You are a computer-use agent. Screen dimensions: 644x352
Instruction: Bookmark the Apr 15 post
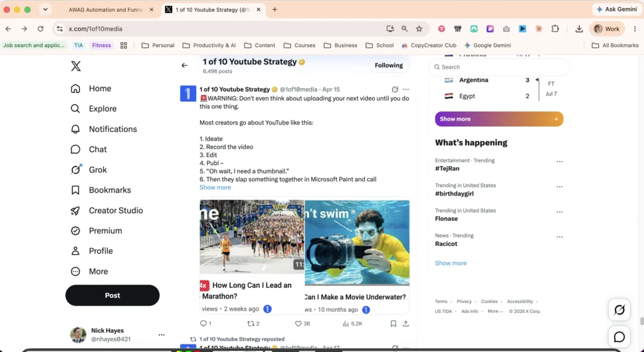pyautogui.click(x=393, y=324)
